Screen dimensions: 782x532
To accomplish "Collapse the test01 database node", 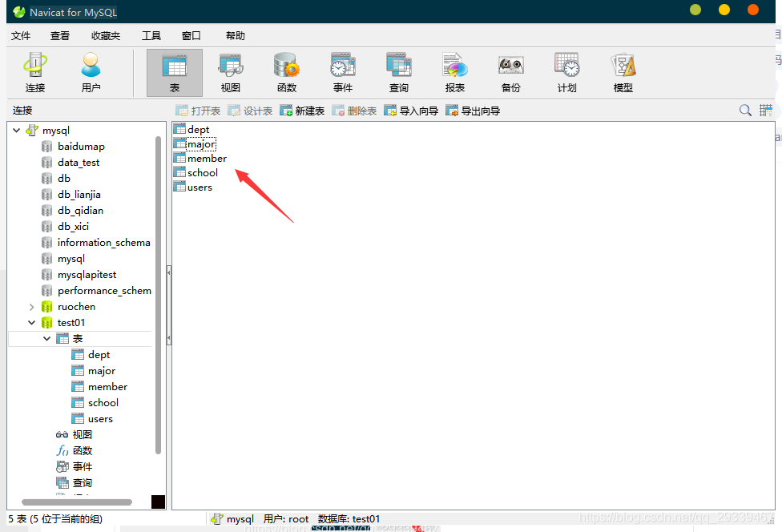I will point(31,323).
